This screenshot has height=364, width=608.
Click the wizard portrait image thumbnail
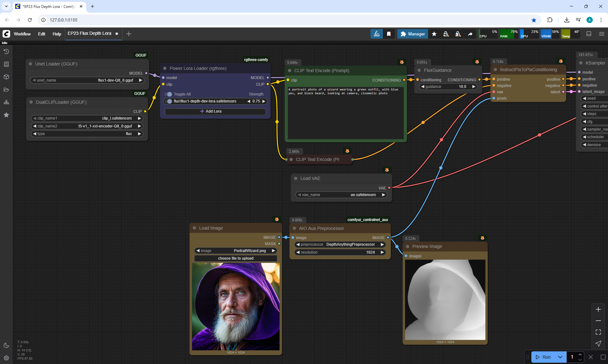[236, 306]
